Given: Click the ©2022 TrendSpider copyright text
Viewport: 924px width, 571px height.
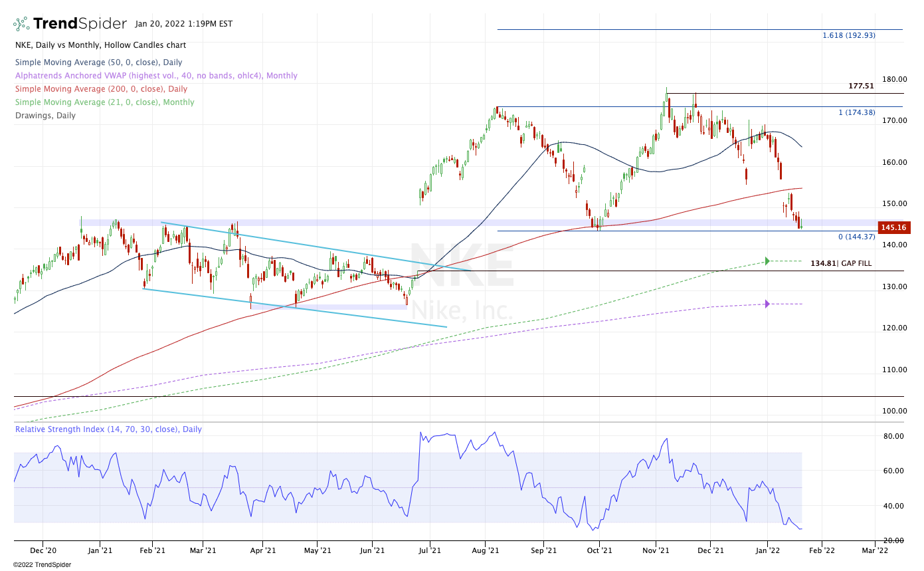Looking at the screenshot, I should pyautogui.click(x=42, y=564).
